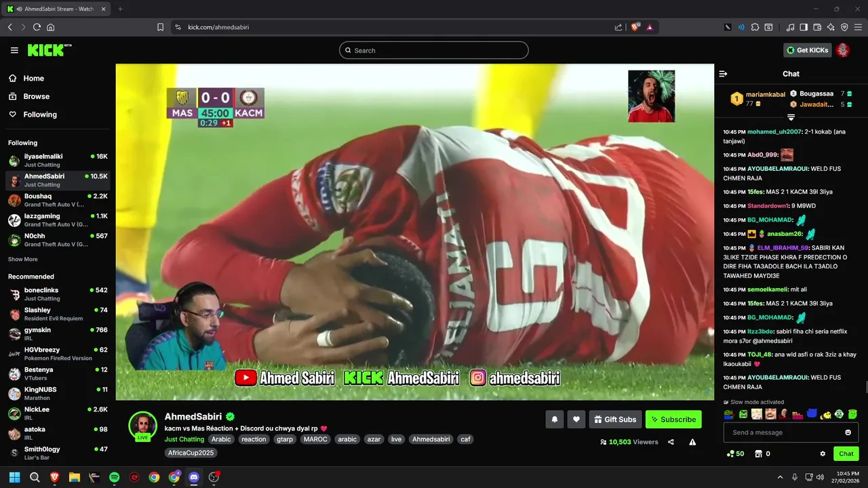Open chat settings gear icon
This screenshot has height=488, width=868.
(823, 454)
